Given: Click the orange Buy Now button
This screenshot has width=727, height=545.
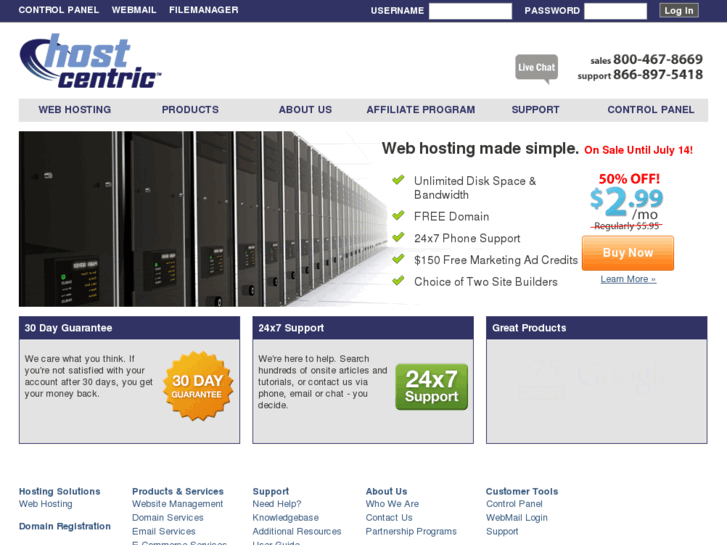Looking at the screenshot, I should pyautogui.click(x=628, y=253).
